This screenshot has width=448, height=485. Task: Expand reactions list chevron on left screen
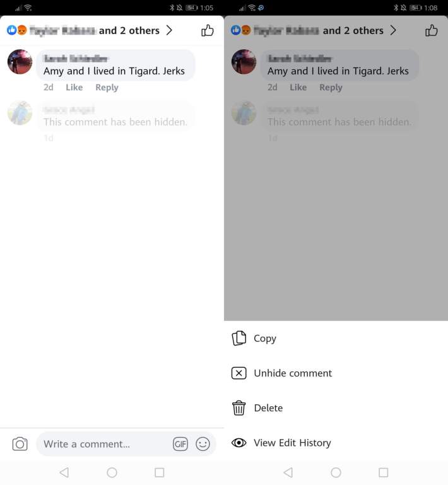(169, 30)
